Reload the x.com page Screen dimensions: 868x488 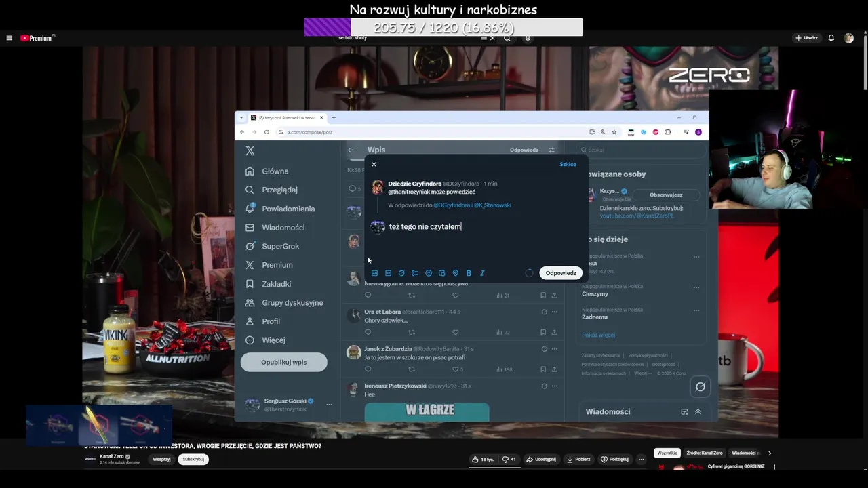[x=267, y=132]
